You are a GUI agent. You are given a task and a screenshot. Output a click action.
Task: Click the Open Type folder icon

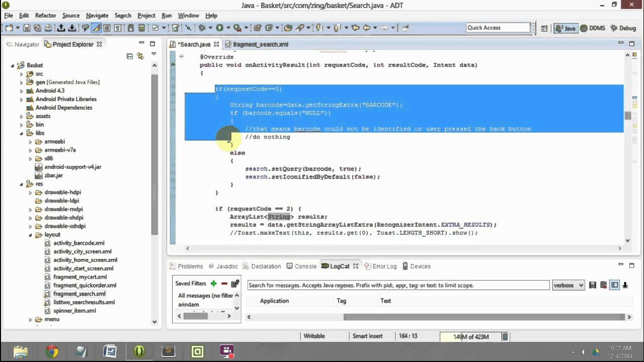(288, 28)
